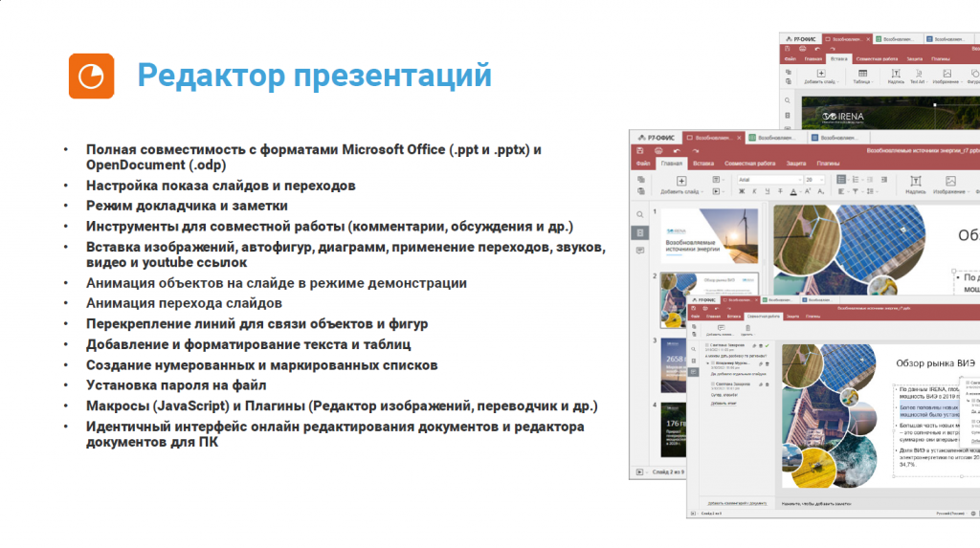Image resolution: width=980 pixels, height=548 pixels.
Task: Open the Совместная работа tab in the Главная window
Action: pos(749,164)
